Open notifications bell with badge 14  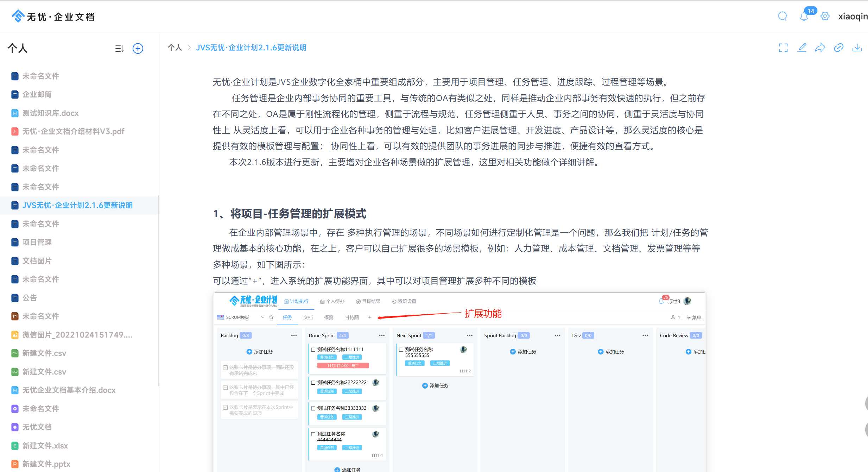[x=804, y=16]
